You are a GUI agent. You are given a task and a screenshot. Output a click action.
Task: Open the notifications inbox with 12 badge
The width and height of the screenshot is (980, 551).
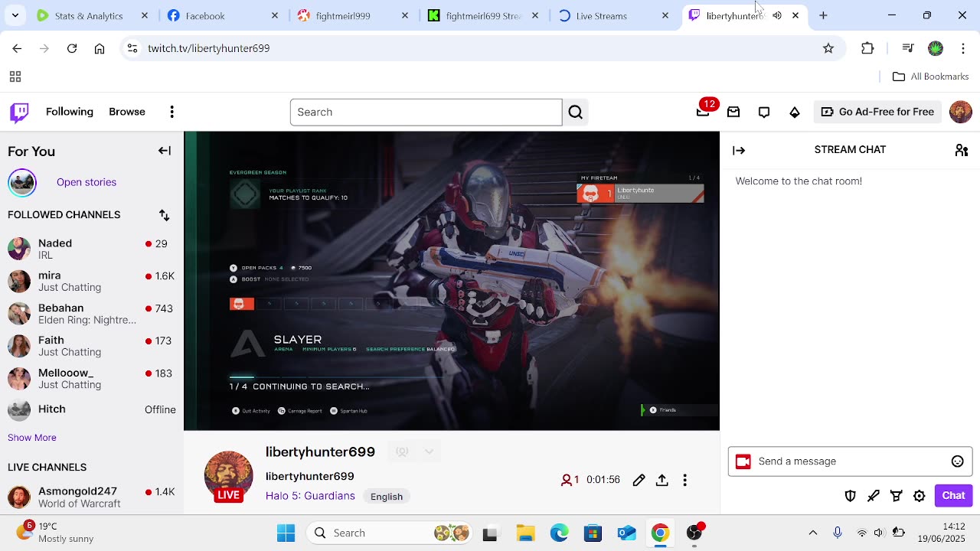703,112
